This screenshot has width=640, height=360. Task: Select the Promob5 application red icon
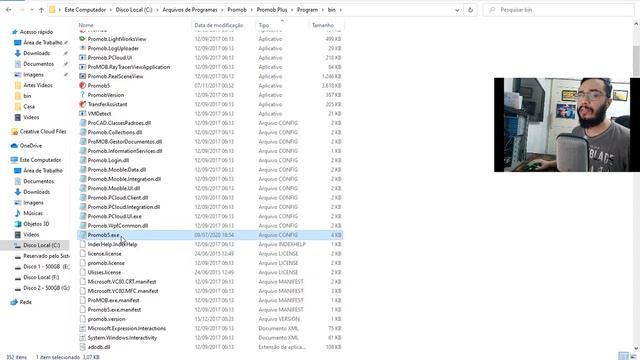(x=82, y=86)
